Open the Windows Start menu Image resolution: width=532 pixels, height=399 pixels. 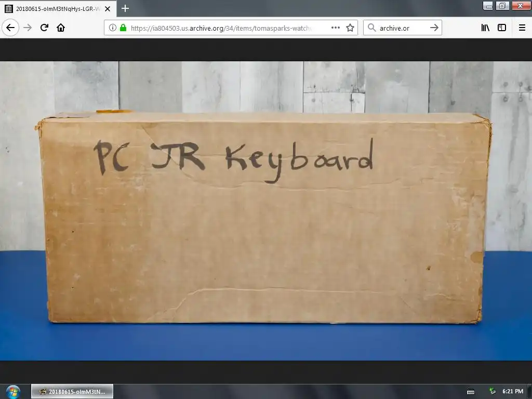13,392
